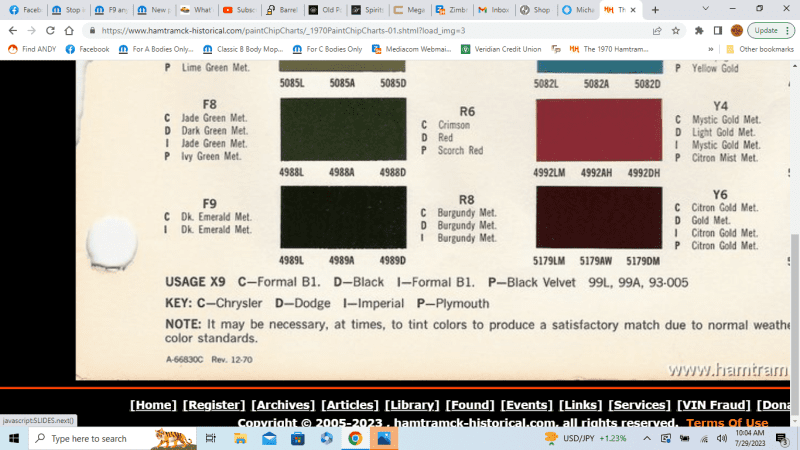Open the browser home page
Viewport: 800px width, 450px height.
click(69, 31)
